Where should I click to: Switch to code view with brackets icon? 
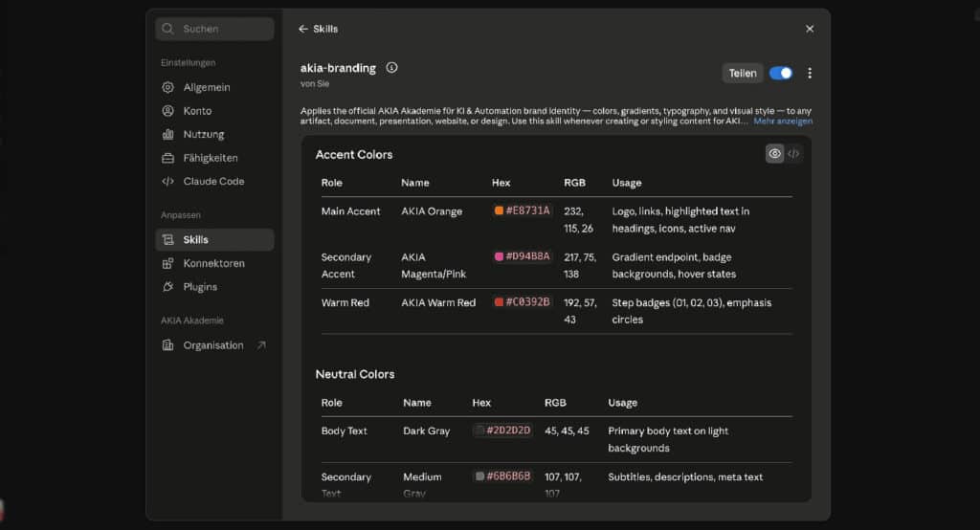click(x=793, y=154)
